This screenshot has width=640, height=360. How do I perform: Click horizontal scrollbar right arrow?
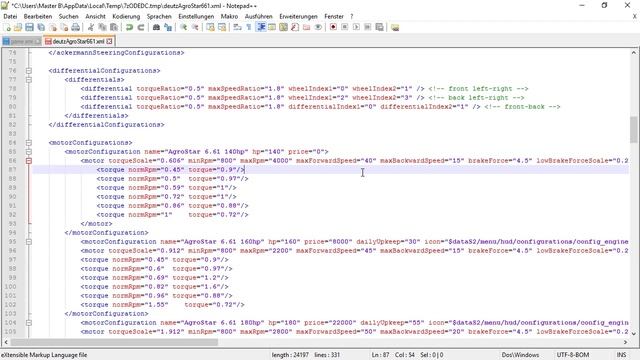[625, 342]
